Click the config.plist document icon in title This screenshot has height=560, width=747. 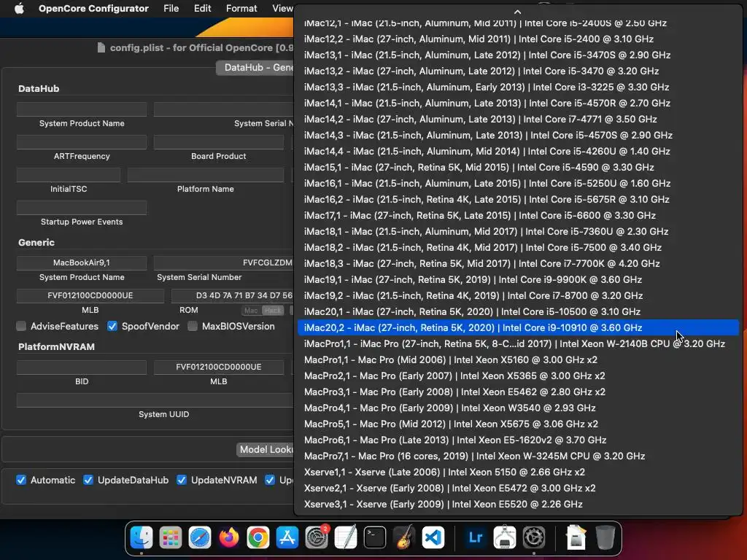click(x=101, y=47)
